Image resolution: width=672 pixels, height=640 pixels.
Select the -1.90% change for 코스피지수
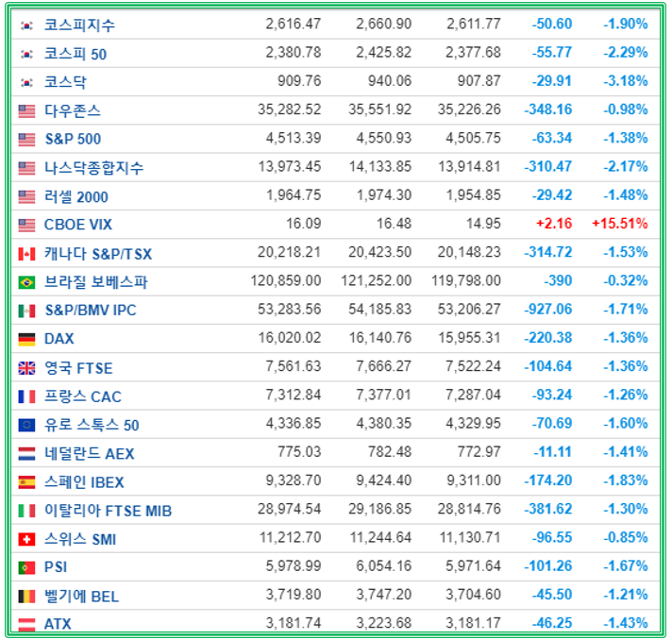tap(626, 24)
